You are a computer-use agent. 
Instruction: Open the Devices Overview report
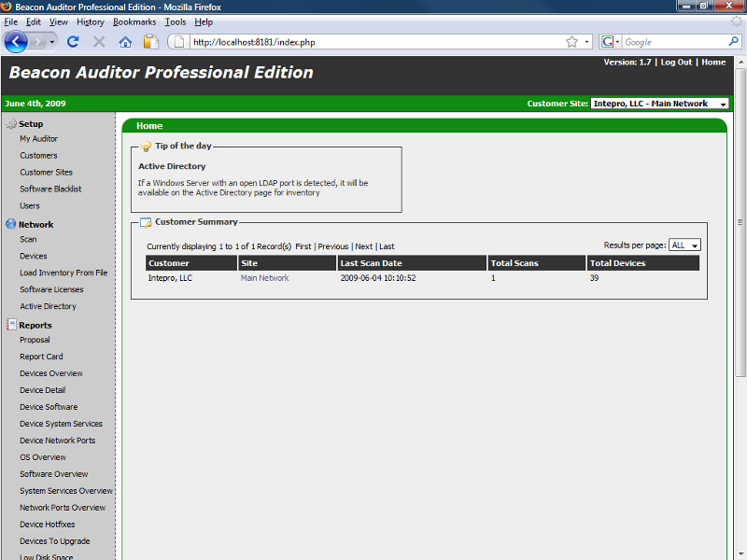(51, 373)
